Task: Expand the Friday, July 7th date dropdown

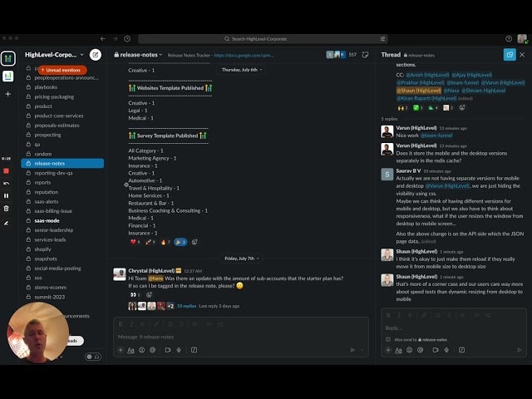Action: click(x=239, y=258)
